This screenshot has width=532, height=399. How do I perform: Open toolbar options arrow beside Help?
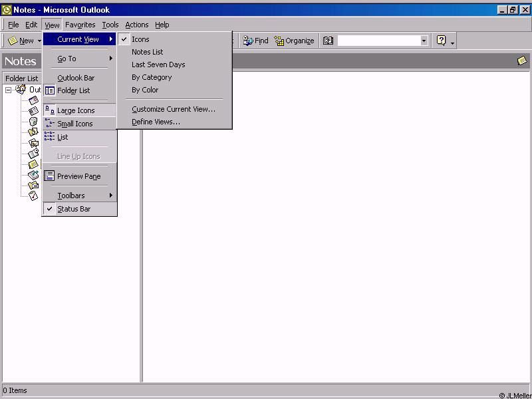point(452,43)
